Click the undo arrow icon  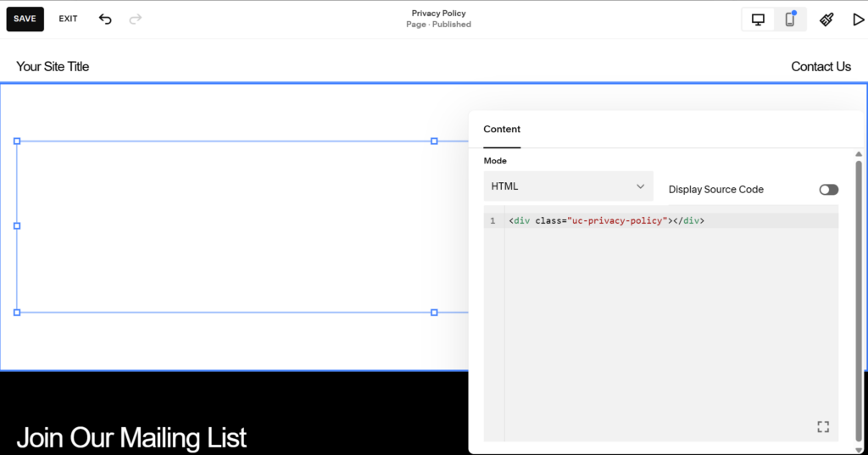pos(105,19)
